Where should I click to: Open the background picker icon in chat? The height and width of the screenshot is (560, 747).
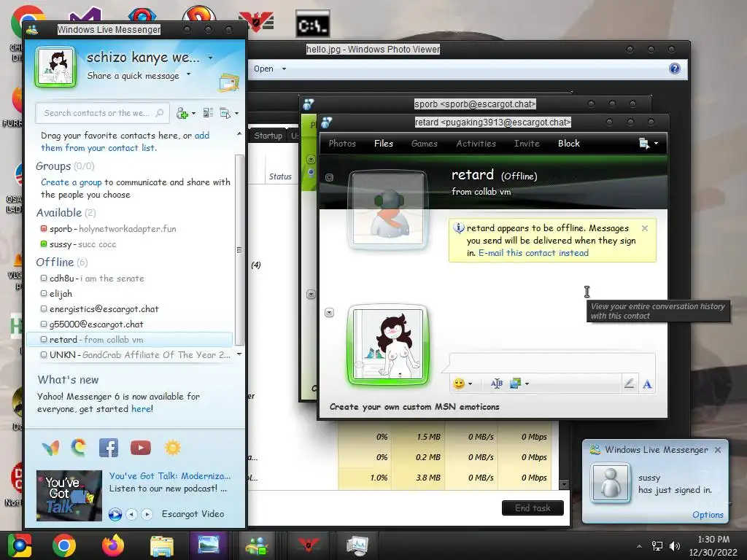point(515,384)
